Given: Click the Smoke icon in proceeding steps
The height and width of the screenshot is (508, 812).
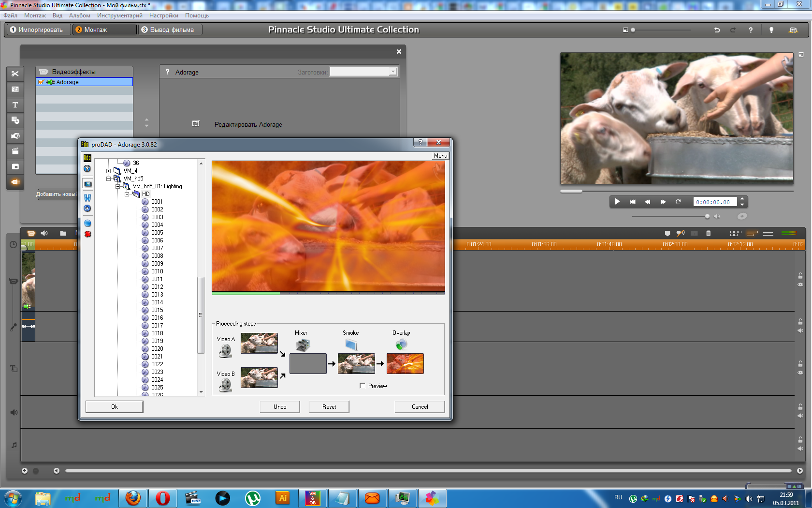Looking at the screenshot, I should pos(351,344).
